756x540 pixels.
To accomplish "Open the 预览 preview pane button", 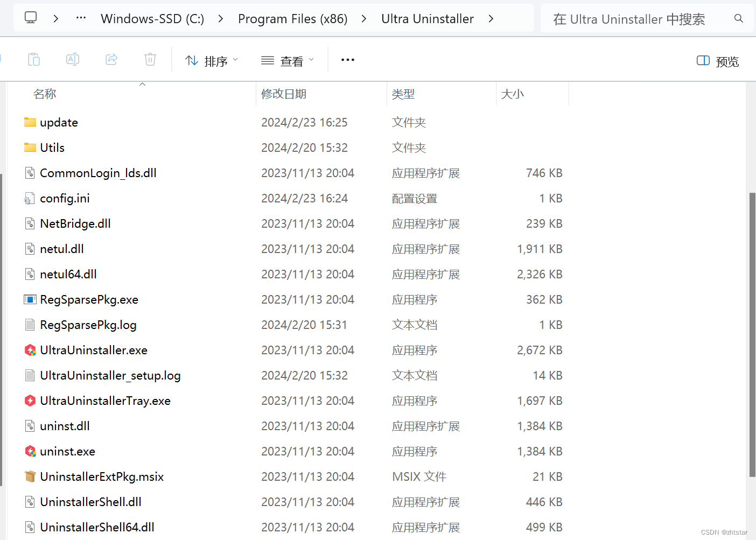I will click(718, 61).
